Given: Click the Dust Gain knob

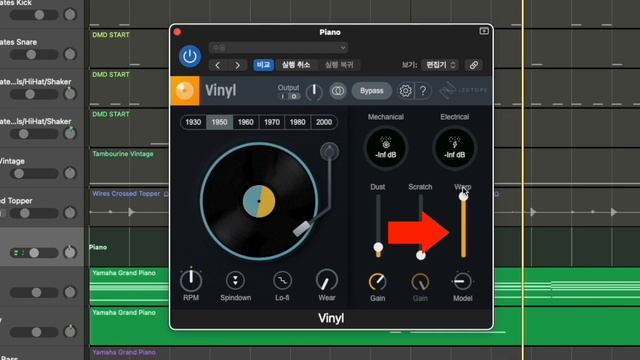Looking at the screenshot, I should 378,282.
